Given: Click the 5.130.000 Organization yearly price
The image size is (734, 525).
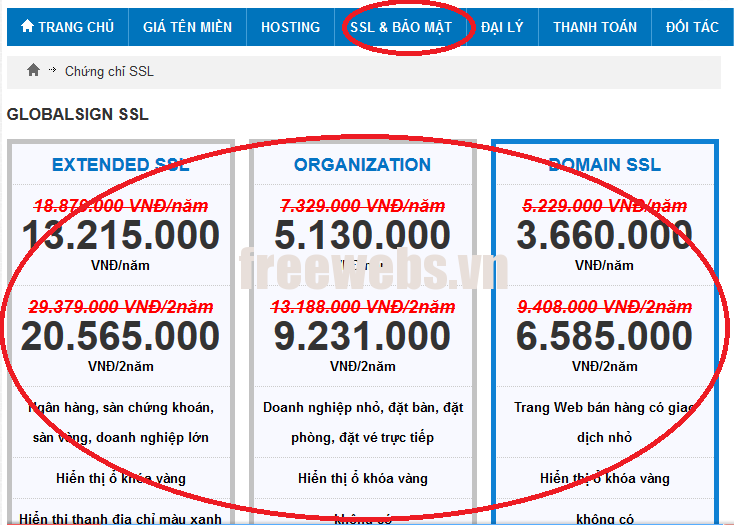Looking at the screenshot, I should (362, 236).
